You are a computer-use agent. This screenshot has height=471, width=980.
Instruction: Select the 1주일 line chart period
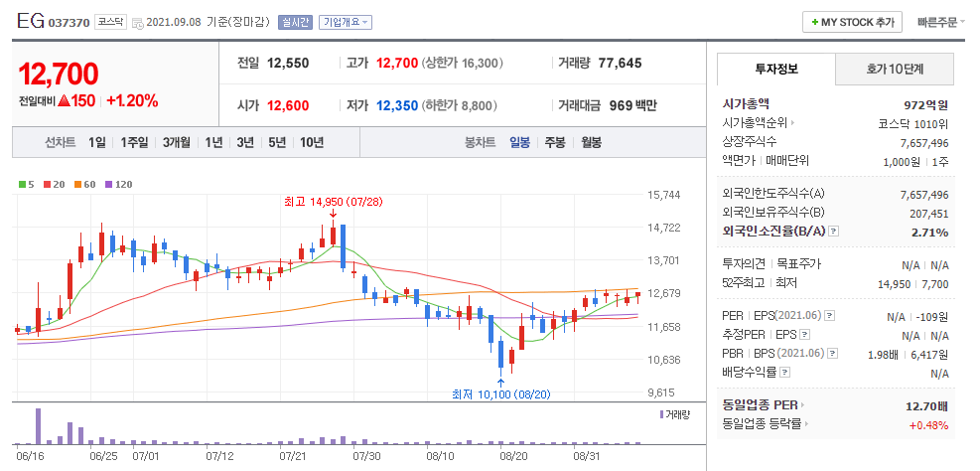[x=134, y=143]
